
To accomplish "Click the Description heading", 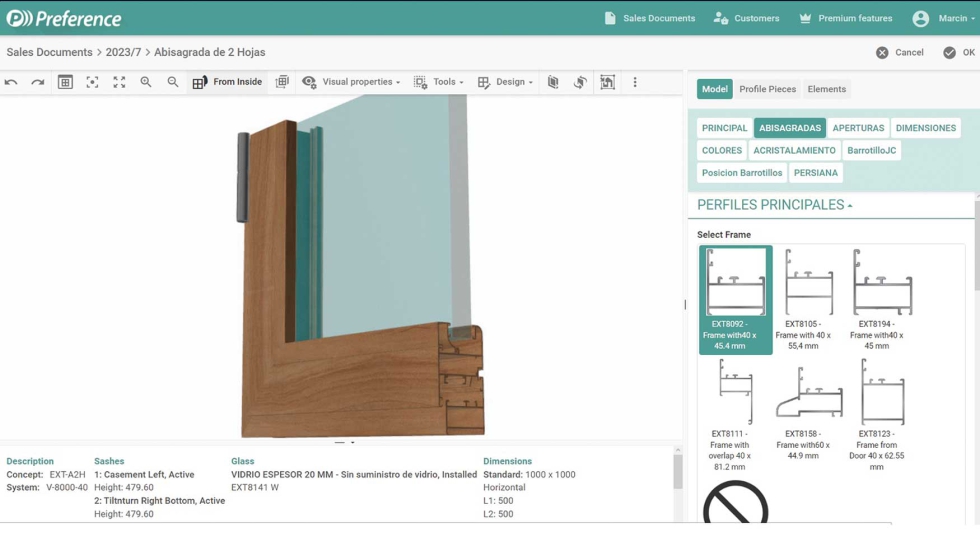I will click(30, 461).
